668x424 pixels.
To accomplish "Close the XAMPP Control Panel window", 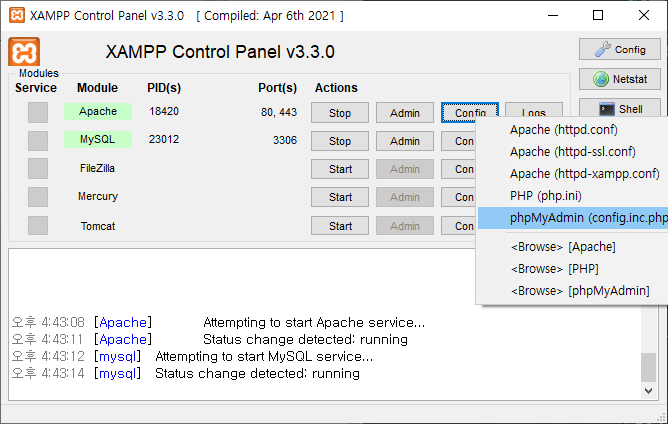I will [x=644, y=15].
